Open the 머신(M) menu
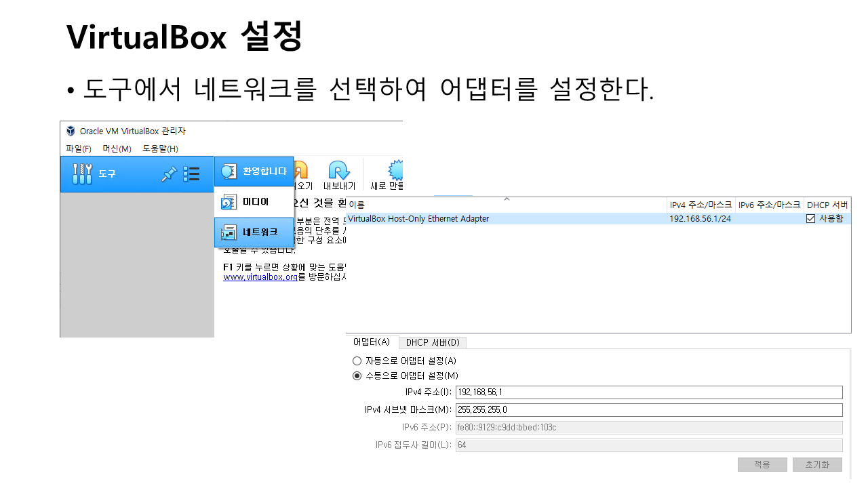 point(117,149)
